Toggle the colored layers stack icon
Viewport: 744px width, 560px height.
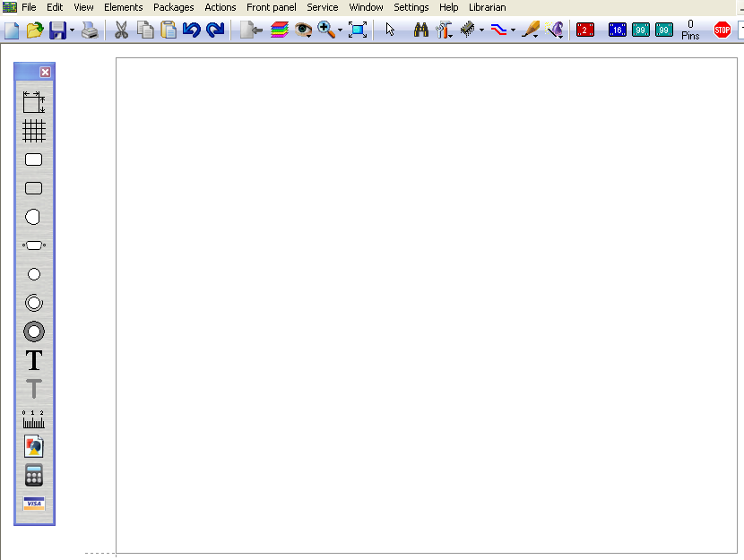tap(279, 30)
